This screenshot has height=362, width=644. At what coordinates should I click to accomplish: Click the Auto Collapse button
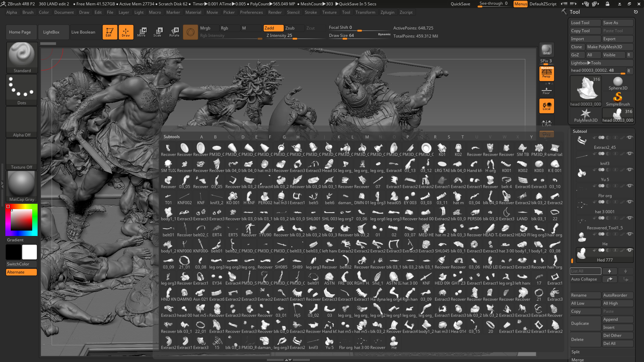pos(585,279)
